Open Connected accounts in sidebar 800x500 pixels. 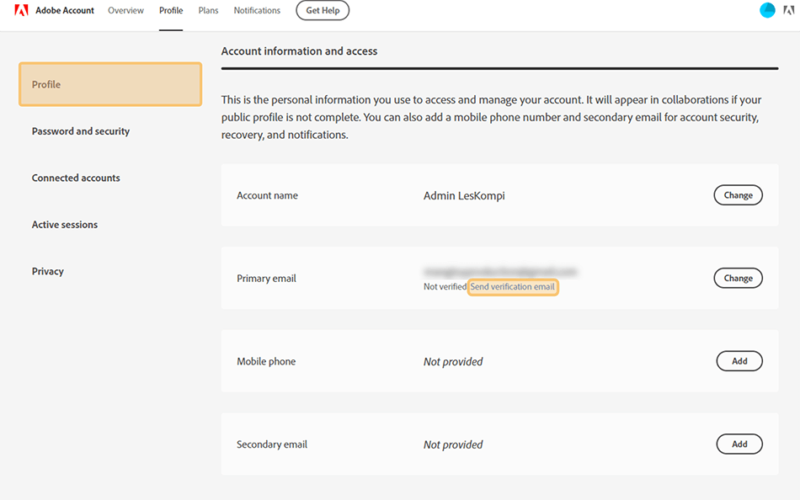click(x=76, y=178)
